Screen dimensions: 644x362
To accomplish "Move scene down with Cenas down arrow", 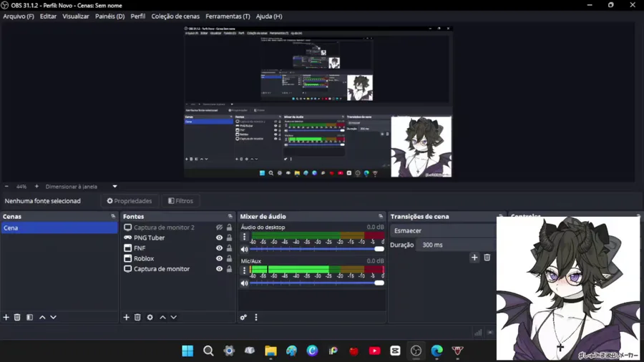I will [x=54, y=317].
